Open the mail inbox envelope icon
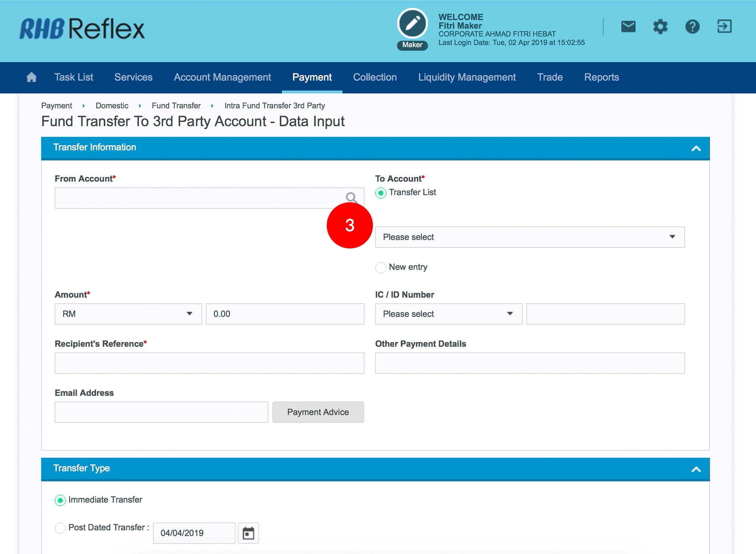756x554 pixels. 628,27
